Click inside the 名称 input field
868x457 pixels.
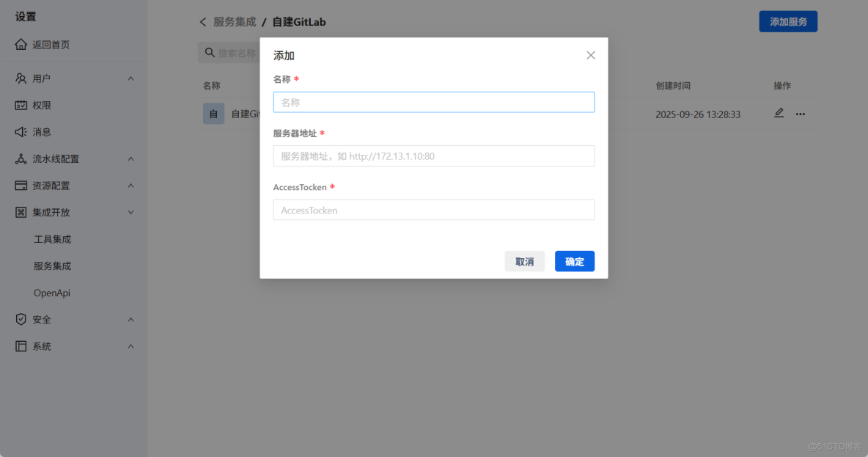click(x=433, y=102)
